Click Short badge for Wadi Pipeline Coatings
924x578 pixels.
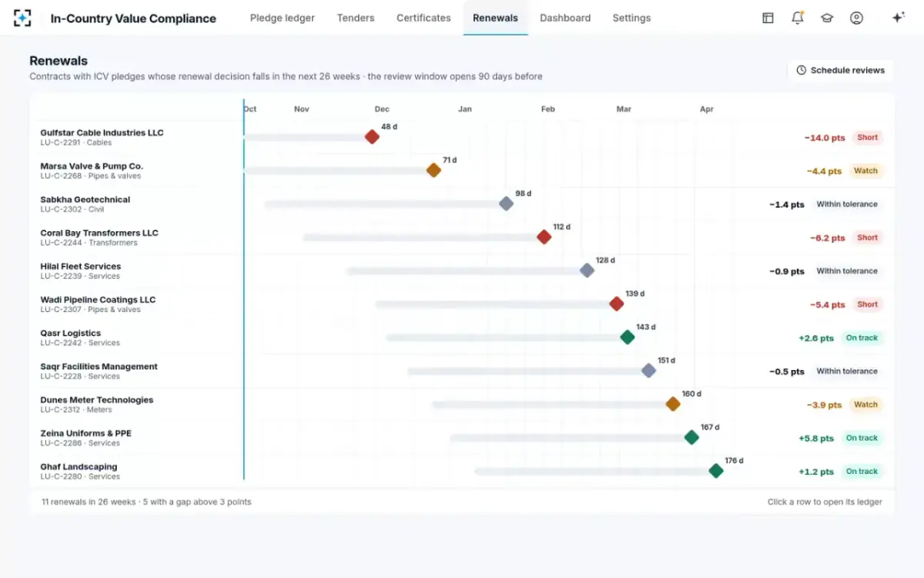pyautogui.click(x=868, y=304)
